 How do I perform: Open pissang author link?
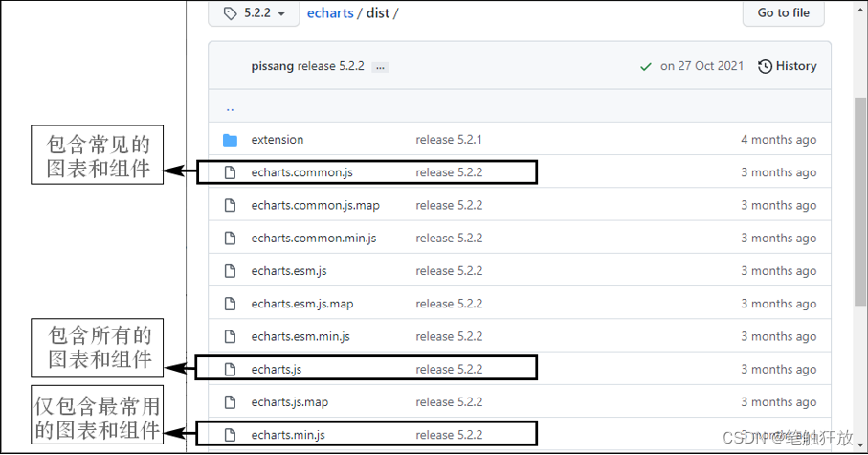click(273, 66)
